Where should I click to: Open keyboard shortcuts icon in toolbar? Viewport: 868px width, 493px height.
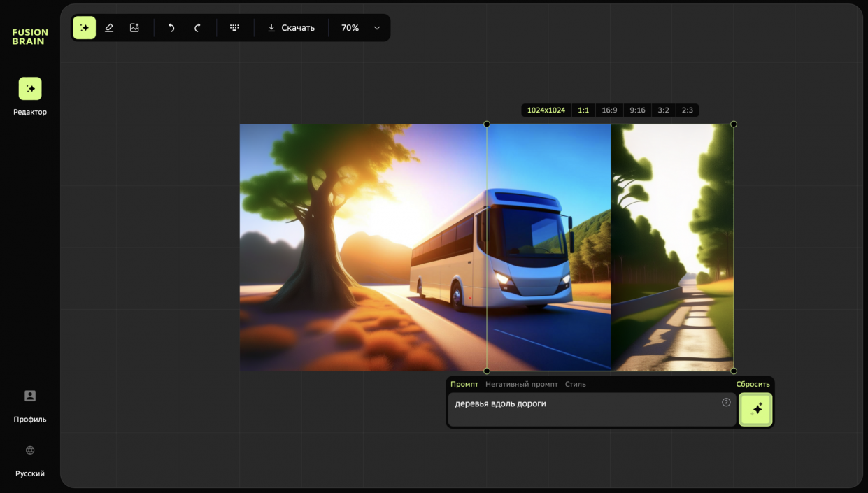pyautogui.click(x=234, y=28)
